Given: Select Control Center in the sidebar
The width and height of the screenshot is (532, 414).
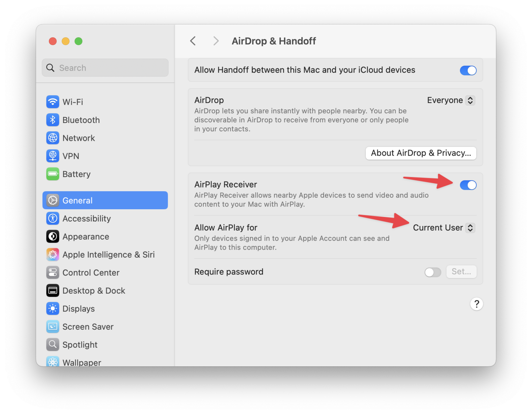Looking at the screenshot, I should click(105, 272).
